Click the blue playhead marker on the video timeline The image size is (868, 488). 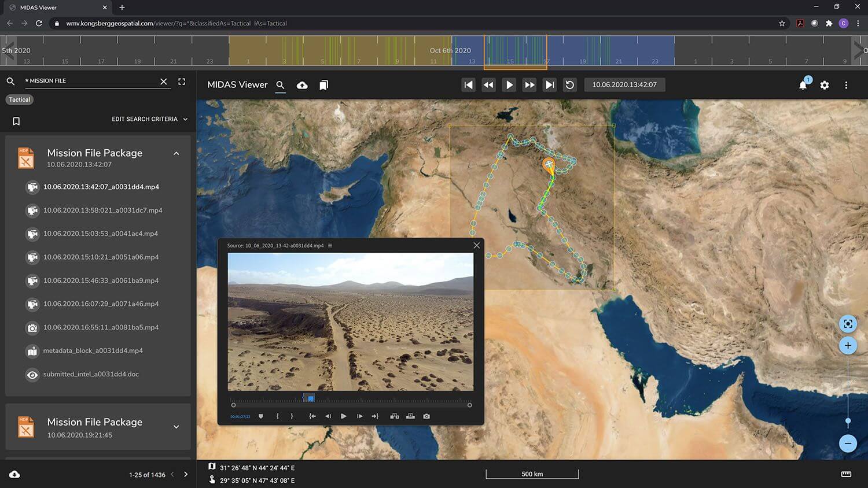click(x=310, y=398)
